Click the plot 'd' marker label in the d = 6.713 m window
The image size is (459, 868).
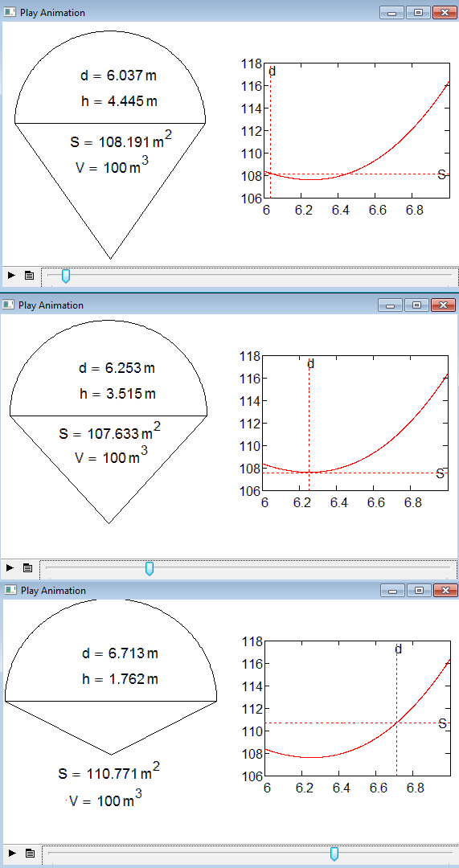click(398, 649)
